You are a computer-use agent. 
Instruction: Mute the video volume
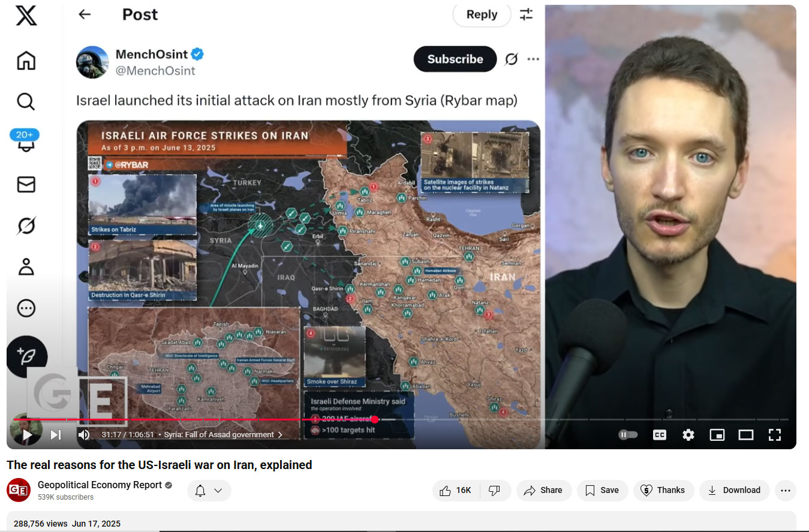(84, 435)
